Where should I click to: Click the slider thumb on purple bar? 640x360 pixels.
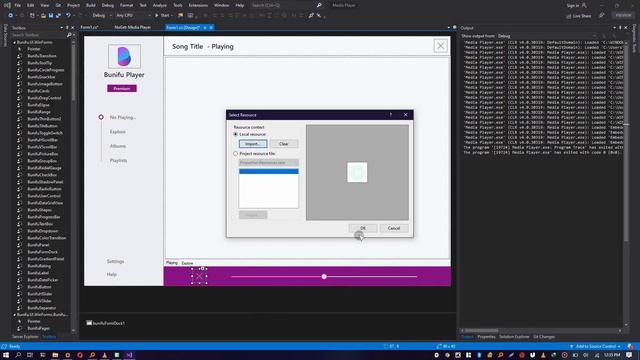click(x=324, y=277)
